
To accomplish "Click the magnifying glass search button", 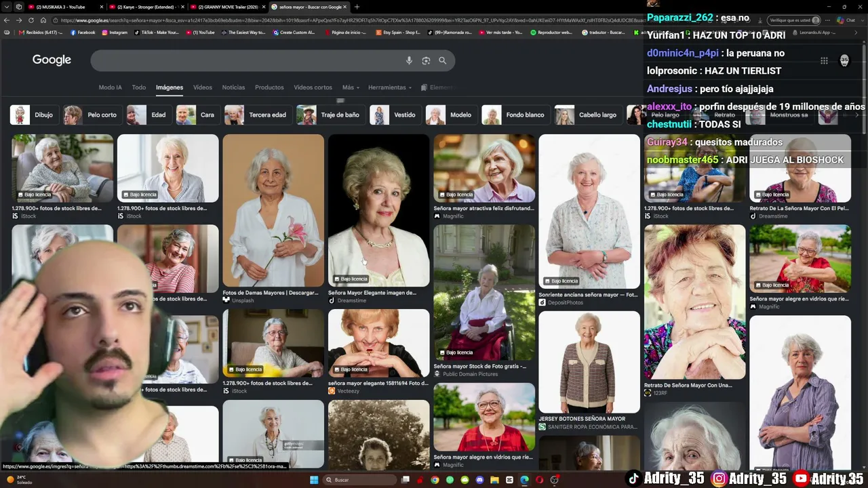I will (x=442, y=60).
